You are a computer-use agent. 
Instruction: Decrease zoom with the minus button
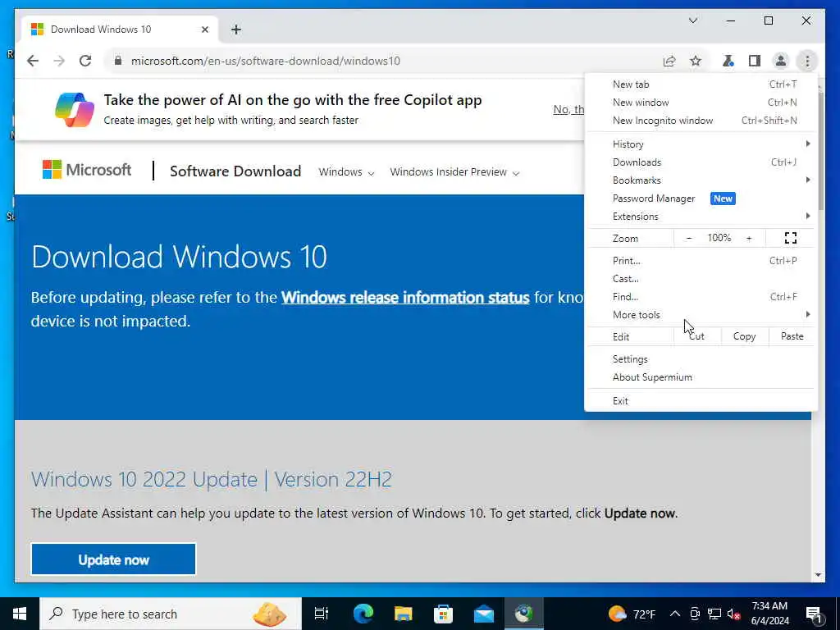tap(689, 238)
